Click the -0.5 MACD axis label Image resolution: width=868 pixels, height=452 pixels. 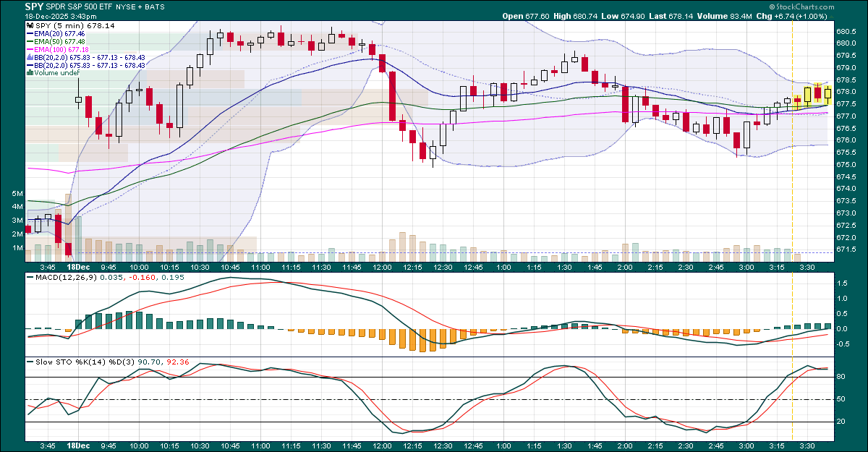point(844,344)
